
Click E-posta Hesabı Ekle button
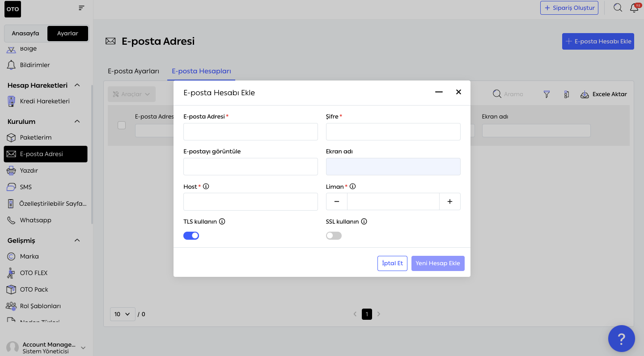pos(598,41)
